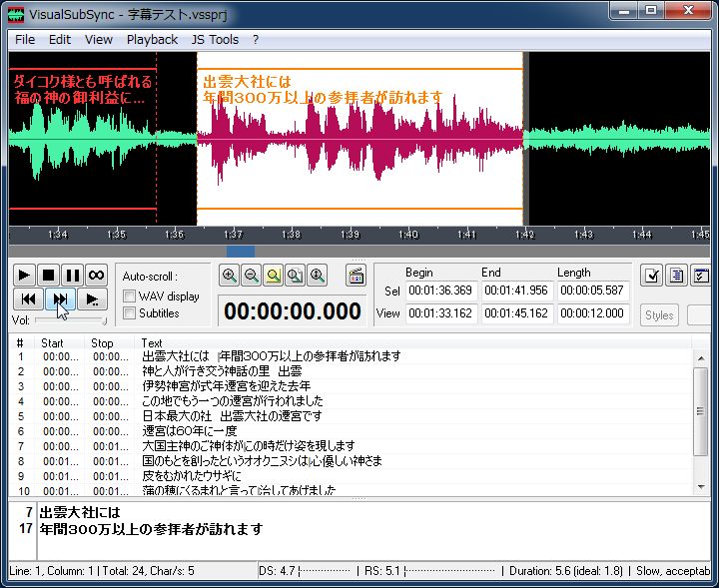
Task: Select subtitle row 2 神と人が行き交う神話の里
Action: (x=351, y=371)
